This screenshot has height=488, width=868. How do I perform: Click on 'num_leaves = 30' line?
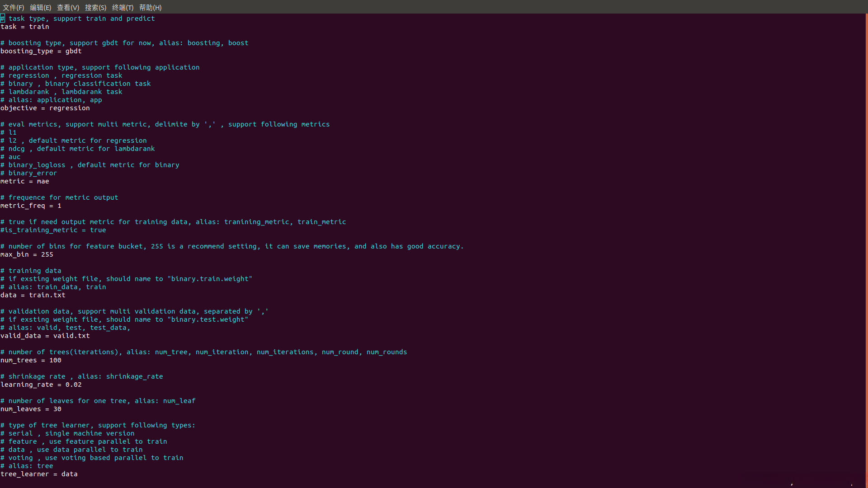(x=31, y=409)
